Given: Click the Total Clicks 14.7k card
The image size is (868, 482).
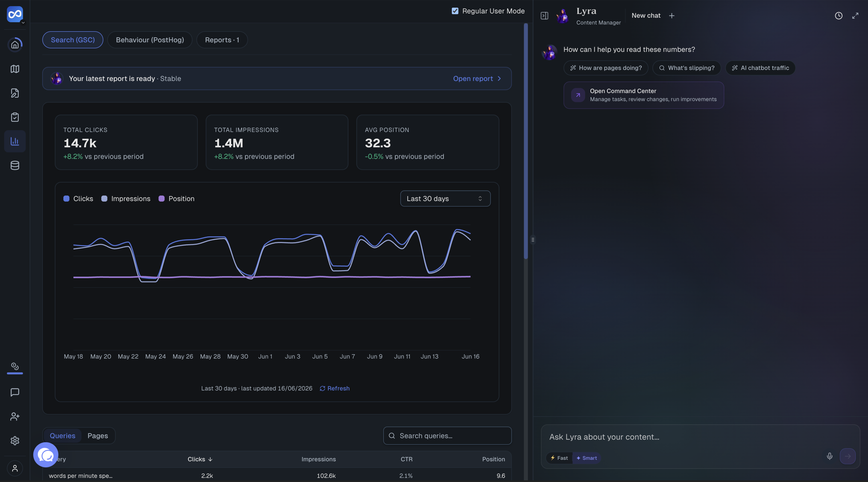Looking at the screenshot, I should [126, 142].
